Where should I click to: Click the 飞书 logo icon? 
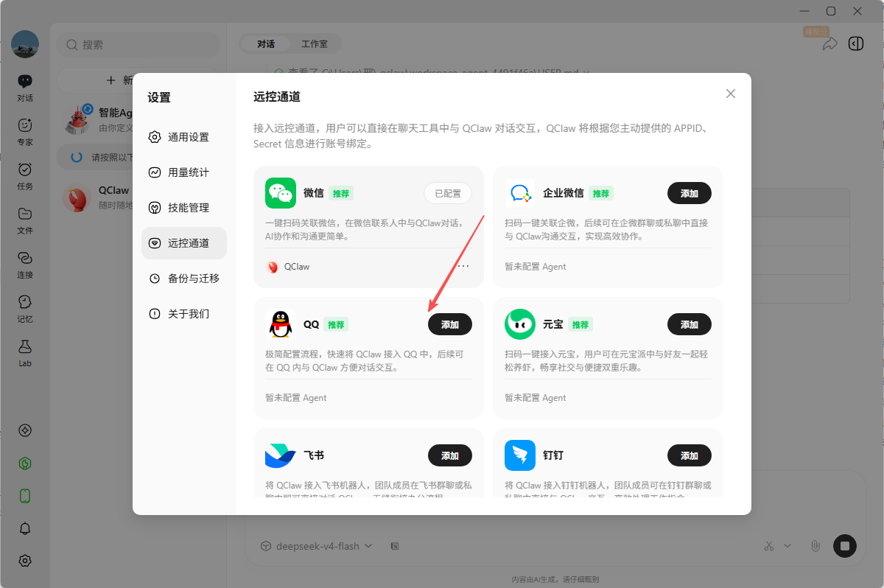(281, 455)
